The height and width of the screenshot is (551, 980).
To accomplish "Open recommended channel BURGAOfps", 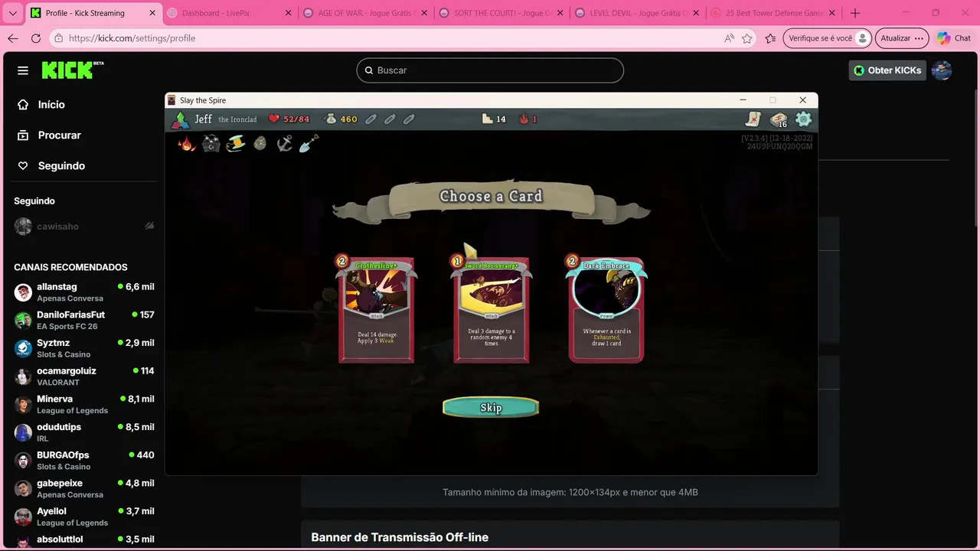I will pos(84,460).
